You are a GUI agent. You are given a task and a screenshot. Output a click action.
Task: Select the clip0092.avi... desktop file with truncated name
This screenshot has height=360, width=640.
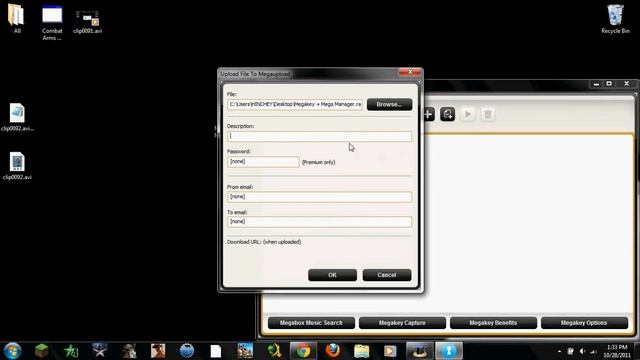click(x=17, y=117)
